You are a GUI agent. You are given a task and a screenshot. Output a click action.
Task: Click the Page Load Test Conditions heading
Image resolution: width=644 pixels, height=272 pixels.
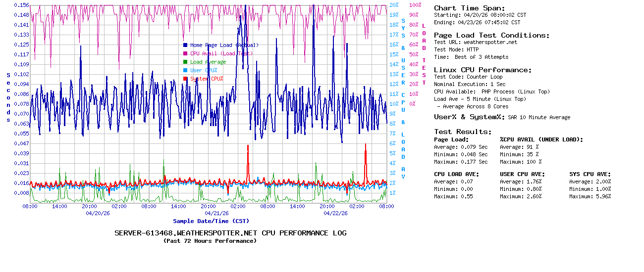[491, 35]
